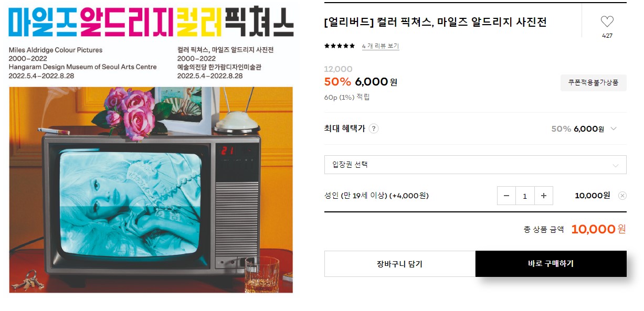Click the exhibition poster image
The image size is (644, 311).
151,190
